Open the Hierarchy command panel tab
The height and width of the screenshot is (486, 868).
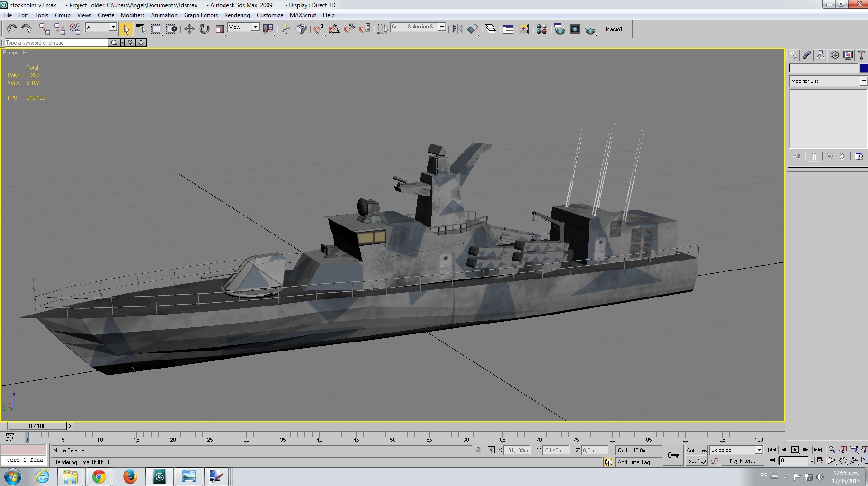tap(821, 55)
